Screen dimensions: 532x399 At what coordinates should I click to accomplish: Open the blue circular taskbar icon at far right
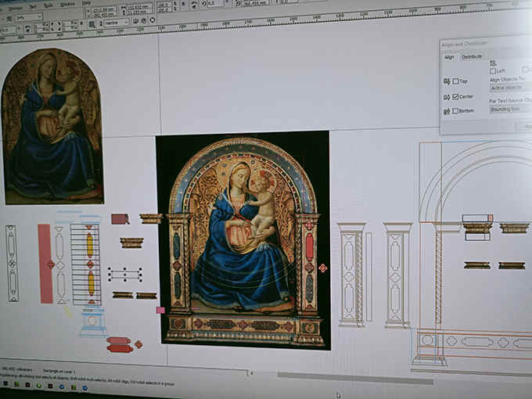click(84, 387)
